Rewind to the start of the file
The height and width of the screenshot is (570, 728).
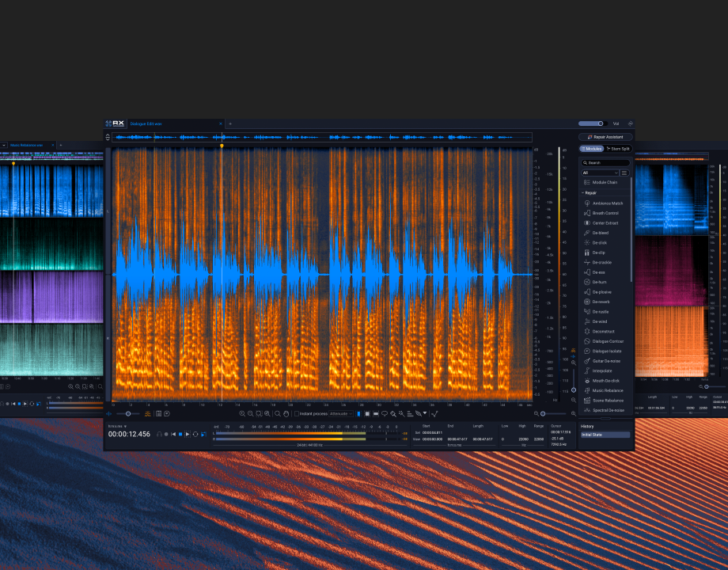[173, 435]
